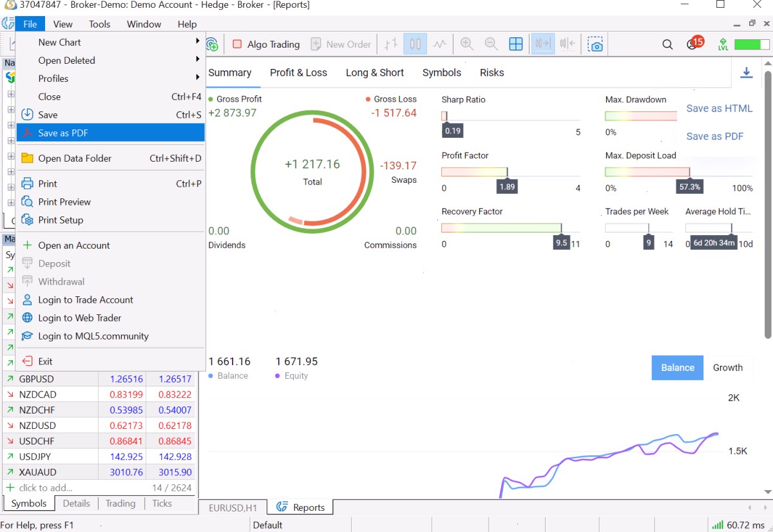
Task: Toggle chart auto scroll
Action: coord(542,44)
